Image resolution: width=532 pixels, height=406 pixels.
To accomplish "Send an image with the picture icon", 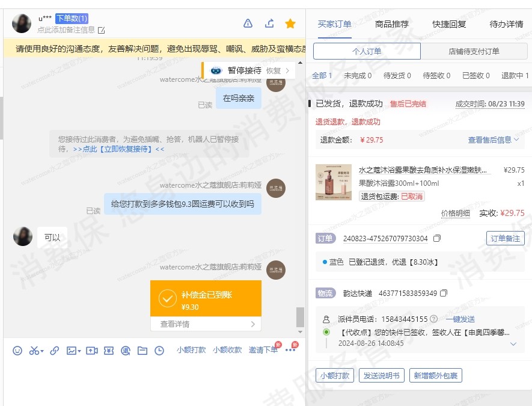I will pyautogui.click(x=72, y=350).
